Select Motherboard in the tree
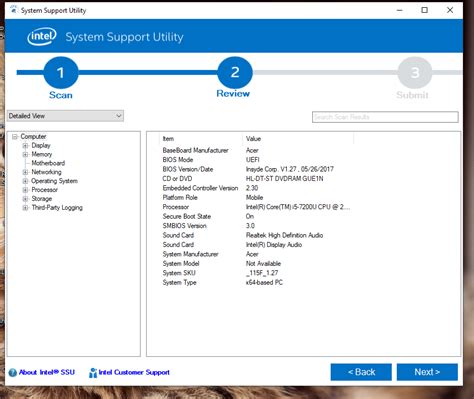 (48, 163)
